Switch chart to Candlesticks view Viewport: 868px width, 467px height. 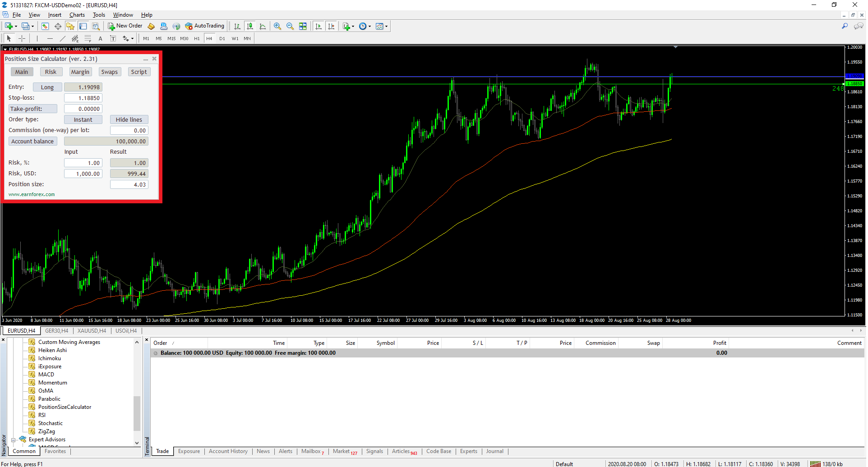[x=250, y=26]
